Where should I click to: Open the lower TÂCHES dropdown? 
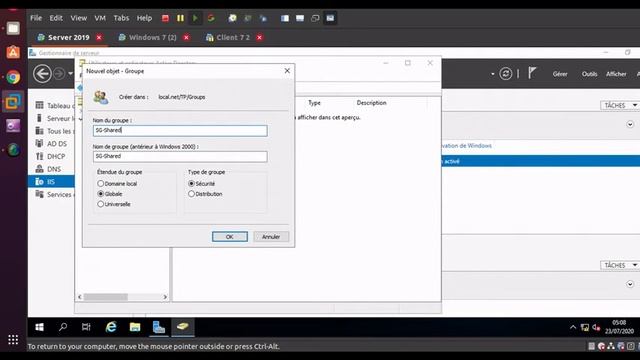click(620, 265)
